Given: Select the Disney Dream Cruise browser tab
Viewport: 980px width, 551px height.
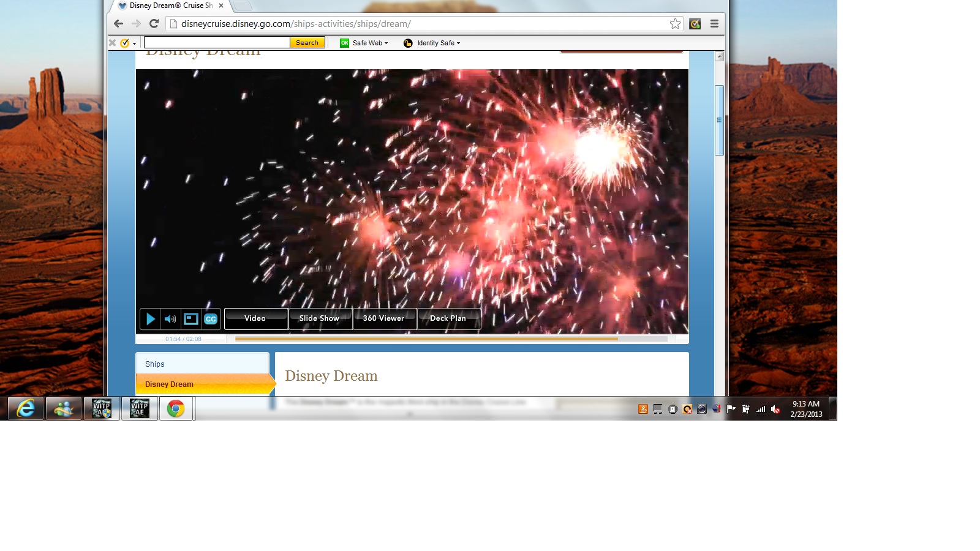Looking at the screenshot, I should click(x=170, y=6).
